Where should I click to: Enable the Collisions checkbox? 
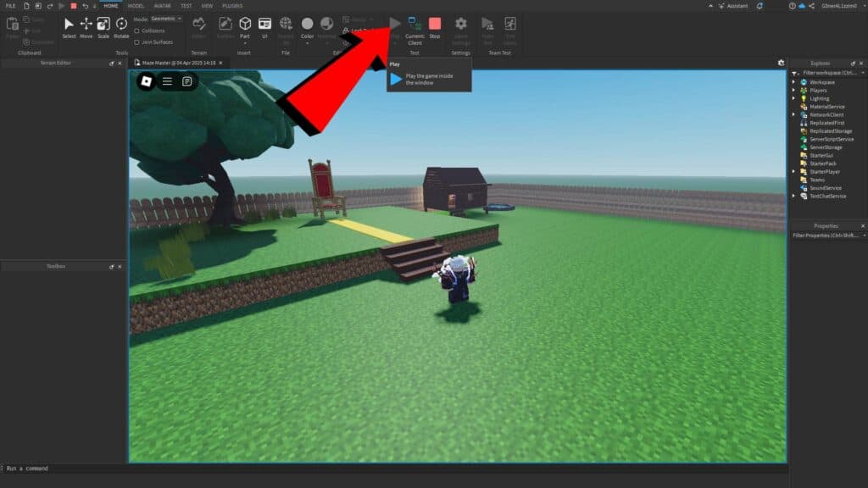(x=136, y=30)
